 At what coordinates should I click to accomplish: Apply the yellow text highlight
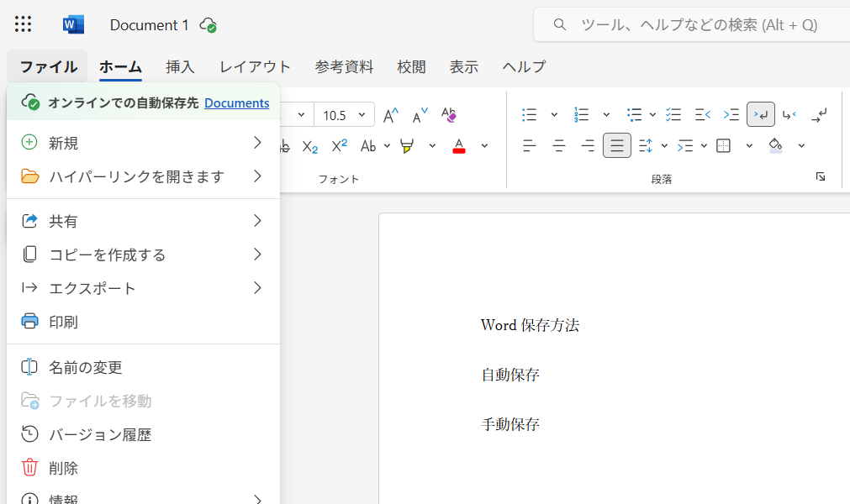(x=407, y=146)
